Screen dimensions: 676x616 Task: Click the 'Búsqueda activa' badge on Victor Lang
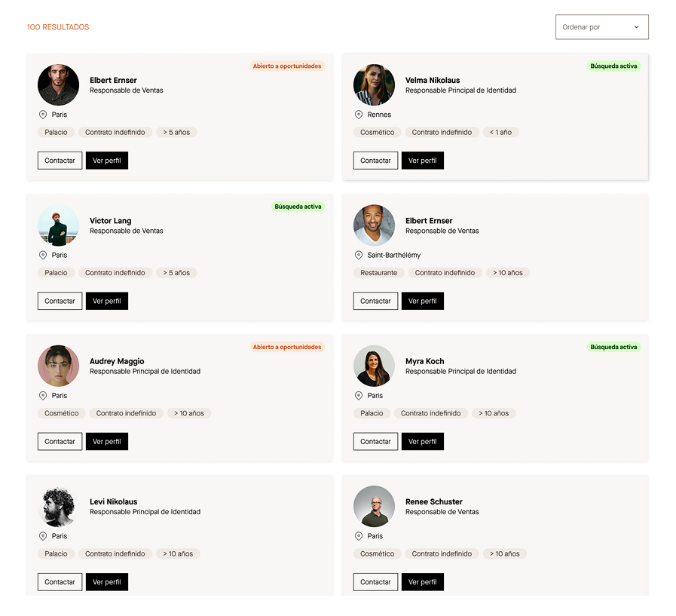pos(298,207)
